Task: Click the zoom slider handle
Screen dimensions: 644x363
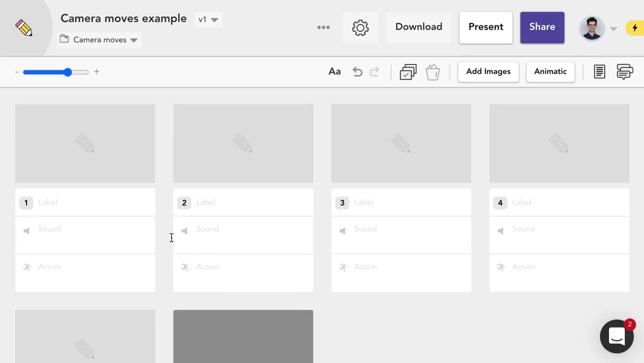Action: pos(68,72)
